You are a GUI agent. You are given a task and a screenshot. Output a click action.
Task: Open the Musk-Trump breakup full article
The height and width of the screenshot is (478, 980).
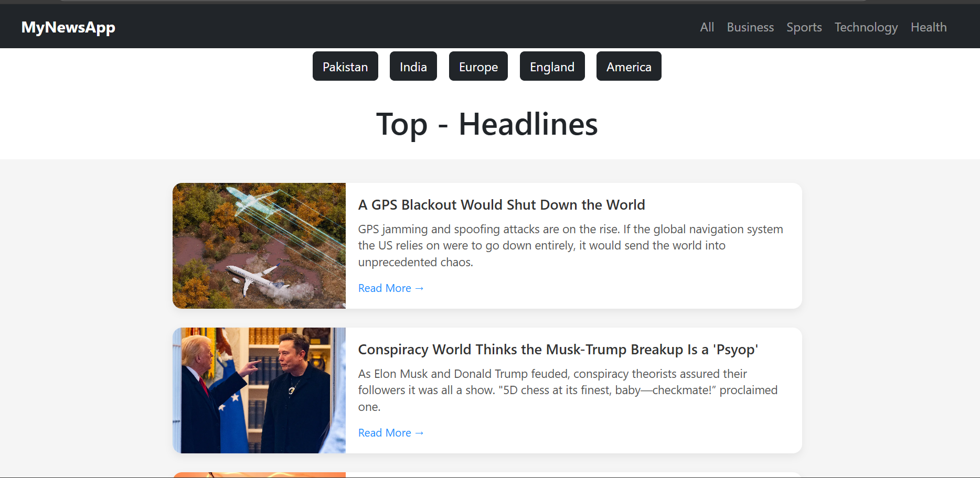[x=391, y=432]
